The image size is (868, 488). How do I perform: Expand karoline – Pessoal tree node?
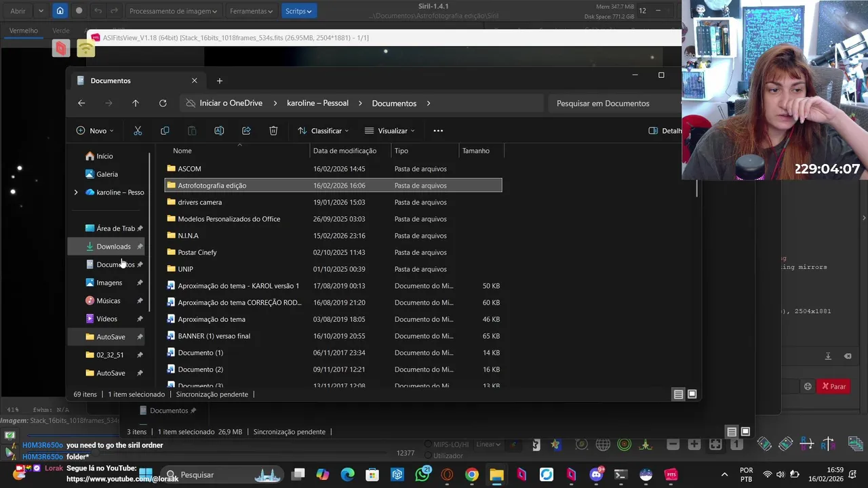click(x=76, y=192)
